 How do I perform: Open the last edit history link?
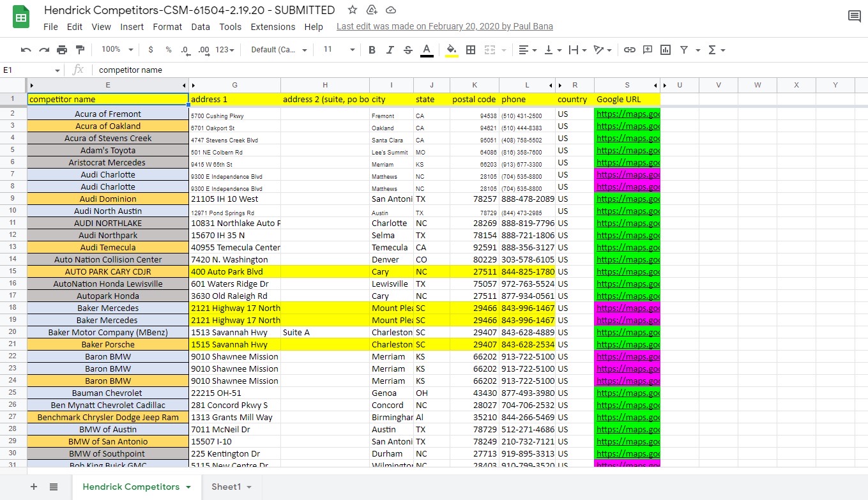pyautogui.click(x=445, y=27)
